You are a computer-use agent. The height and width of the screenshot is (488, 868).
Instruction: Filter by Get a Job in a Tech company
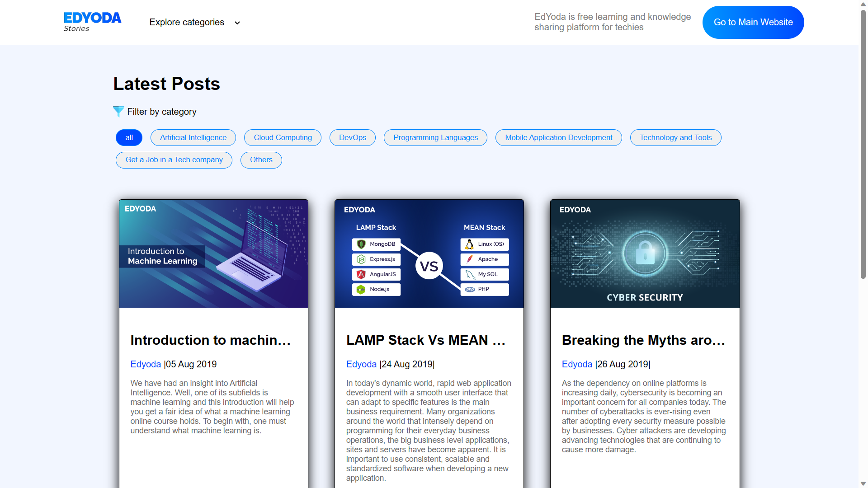pos(174,160)
